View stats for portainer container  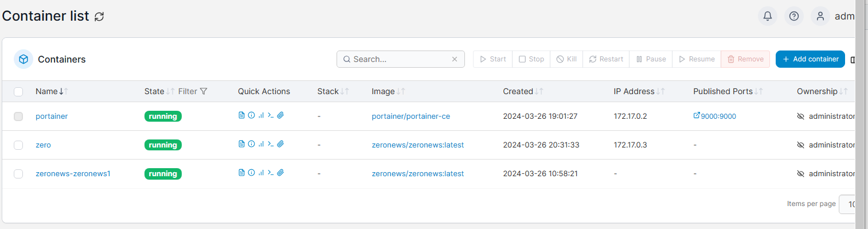click(x=261, y=115)
